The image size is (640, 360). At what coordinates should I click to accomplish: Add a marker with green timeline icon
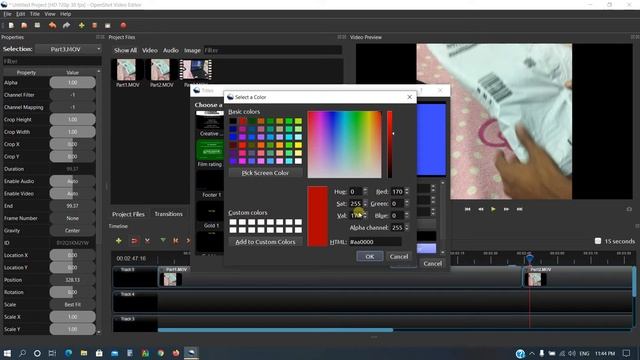pyautogui.click(x=163, y=241)
